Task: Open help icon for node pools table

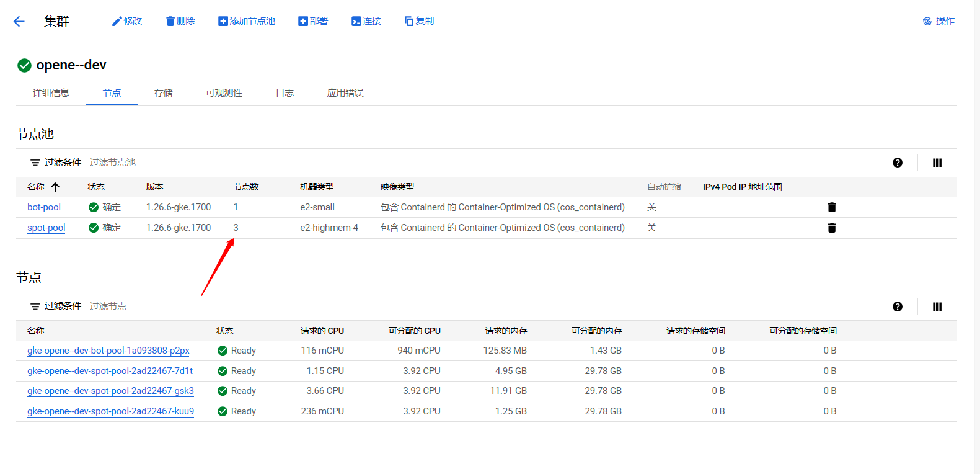Action: coord(898,163)
